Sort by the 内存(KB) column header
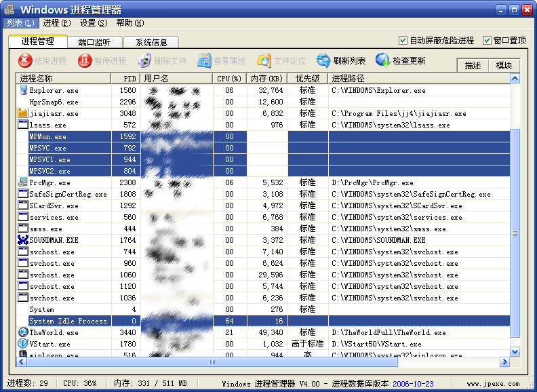 pyautogui.click(x=266, y=79)
